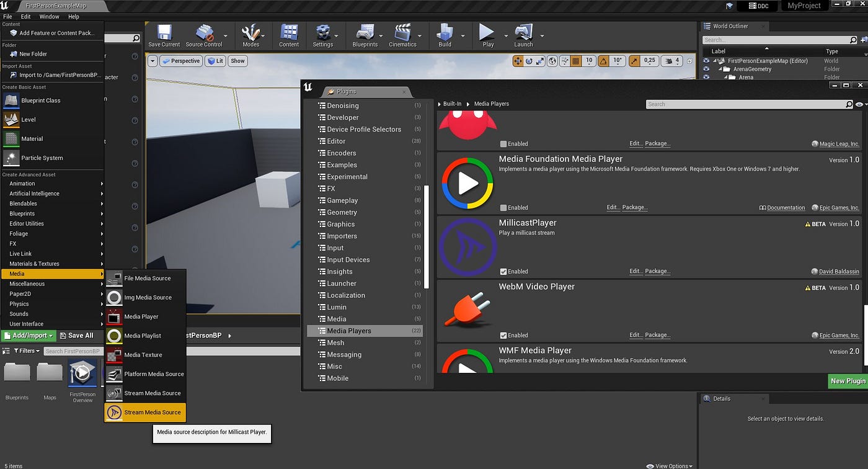868x469 pixels.
Task: Click the Built-In breadcrumb in Plugins
Action: click(452, 104)
